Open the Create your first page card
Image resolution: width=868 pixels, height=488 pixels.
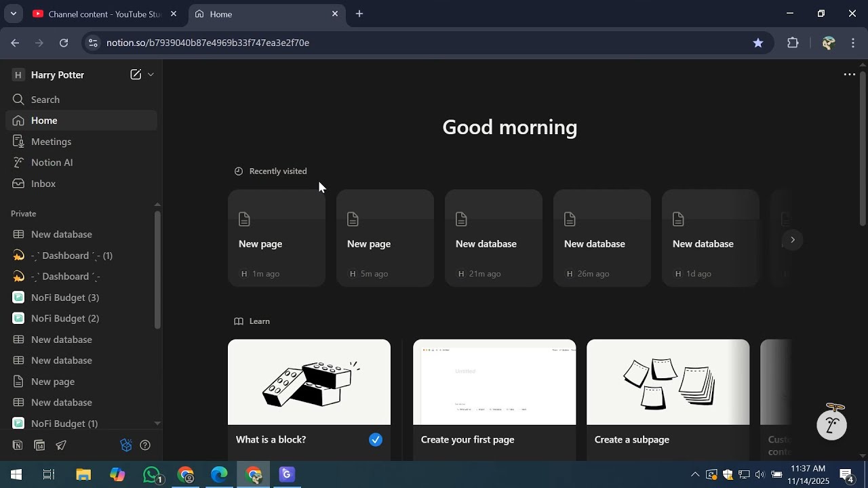[494, 400]
